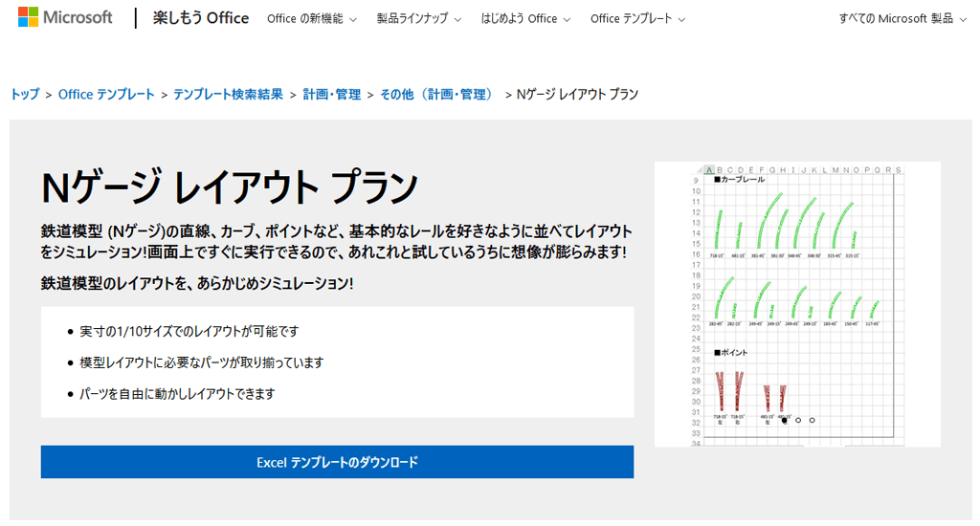Viewport: 980px width, 526px height.
Task: Click 実寸の1/10サイズでのレイアウトが可能です bullet text
Action: pyautogui.click(x=189, y=331)
